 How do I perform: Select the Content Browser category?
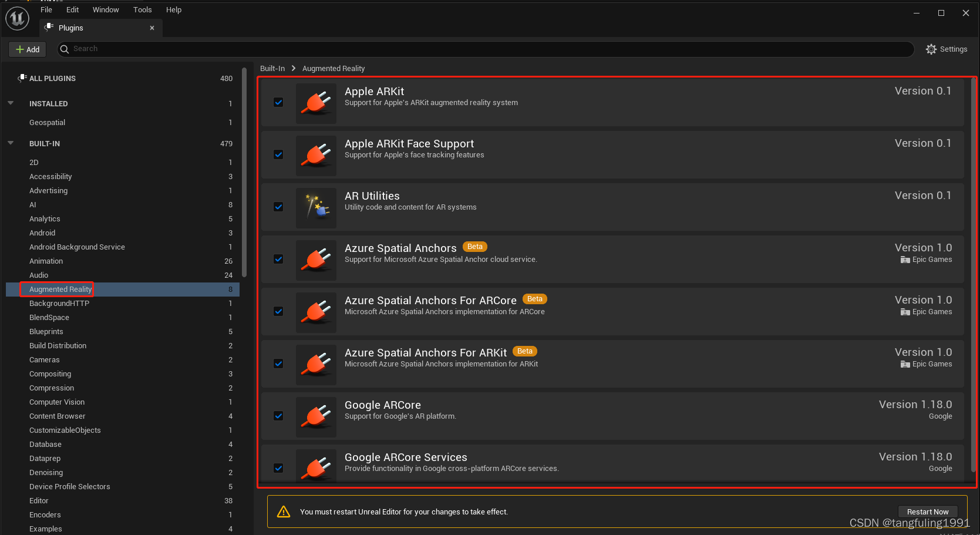pyautogui.click(x=123, y=416)
